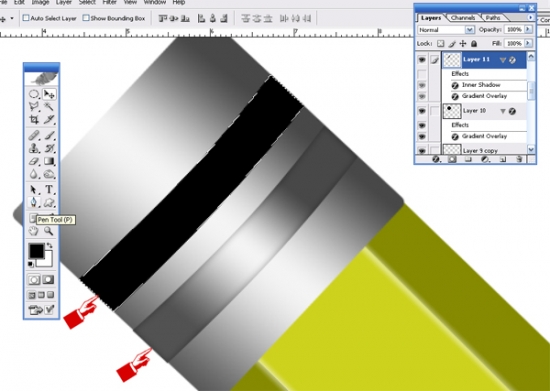Select the Zoom tool

[x=49, y=231]
